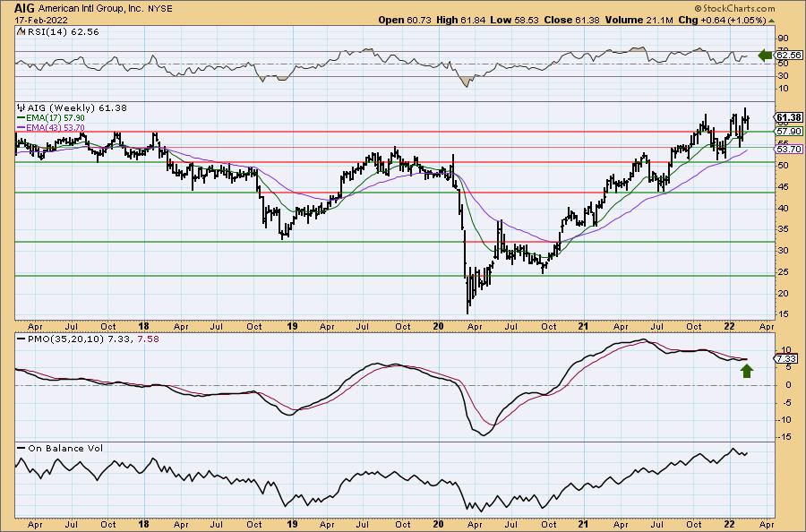The width and height of the screenshot is (806, 532).
Task: Click the PMO(35,20,10) indicator label
Action: click(67, 339)
